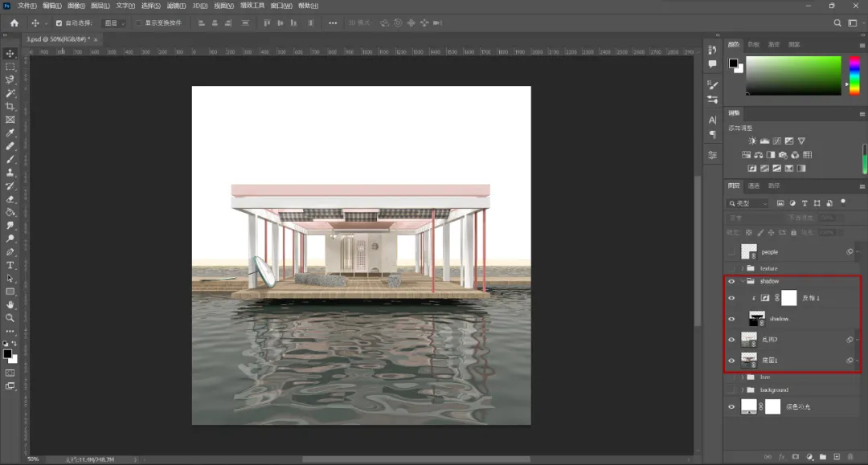Click the rainbow hue slider strip
Screen dimensions: 868x465
coord(854,75)
